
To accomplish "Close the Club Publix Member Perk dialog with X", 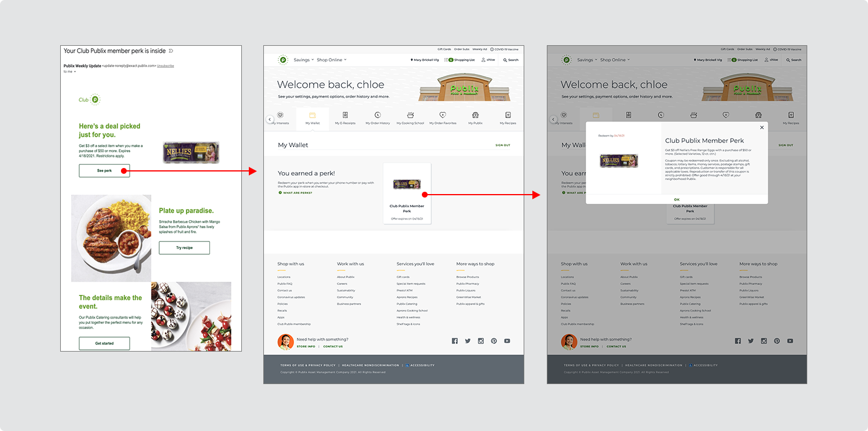I will pyautogui.click(x=762, y=127).
